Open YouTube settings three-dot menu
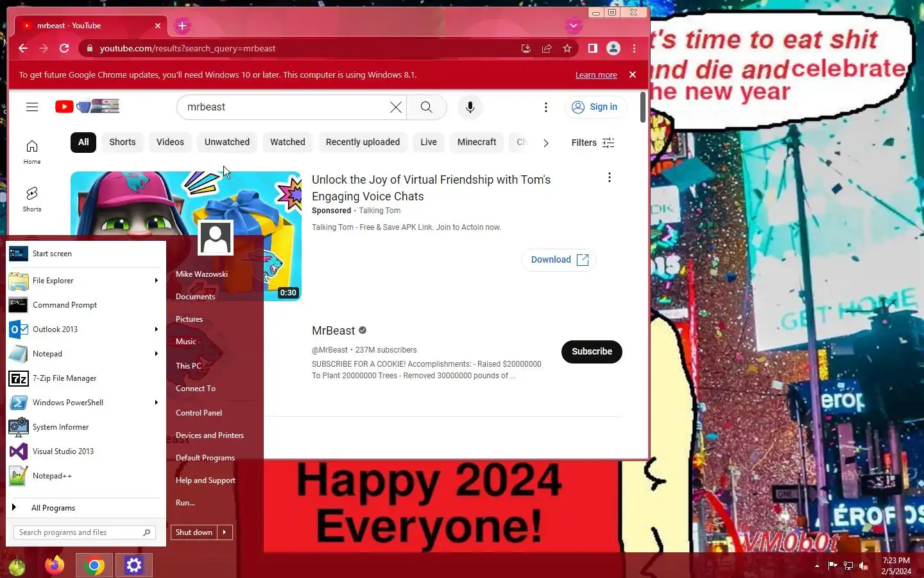The image size is (924, 578). (x=546, y=107)
